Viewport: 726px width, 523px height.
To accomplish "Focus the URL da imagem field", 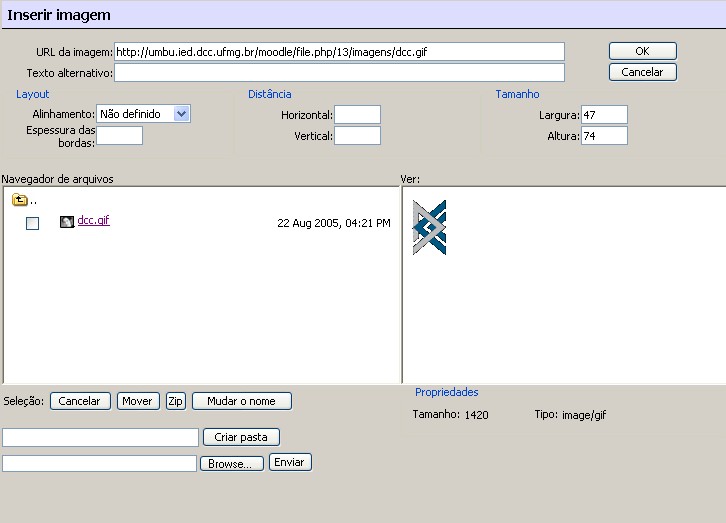I will click(339, 51).
